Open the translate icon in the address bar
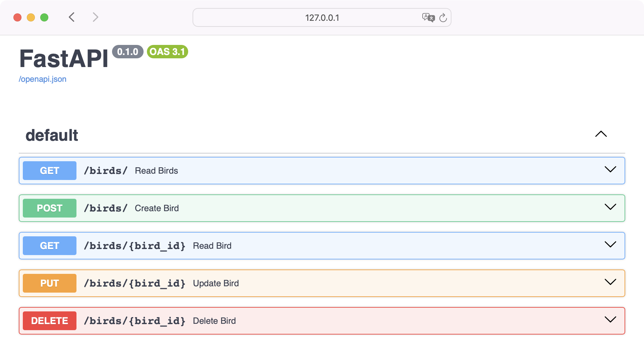The width and height of the screenshot is (644, 362). pyautogui.click(x=428, y=17)
